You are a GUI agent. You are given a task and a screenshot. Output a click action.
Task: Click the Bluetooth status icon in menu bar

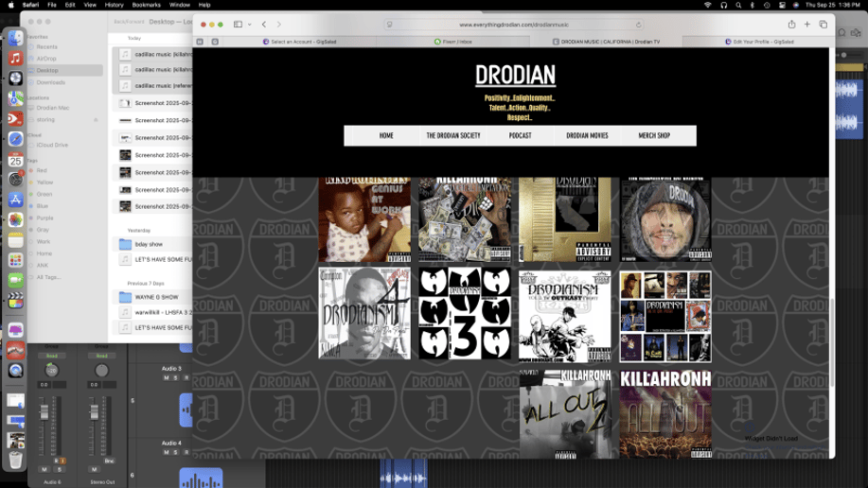click(x=752, y=5)
